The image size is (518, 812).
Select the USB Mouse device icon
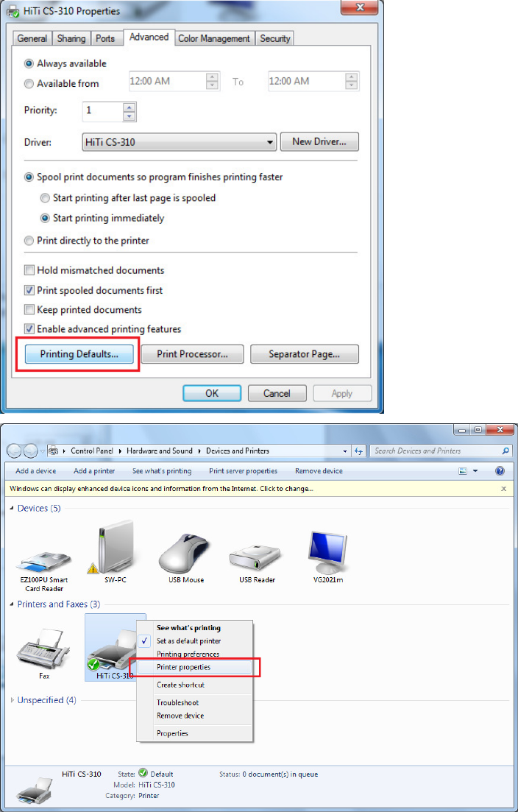(x=185, y=551)
